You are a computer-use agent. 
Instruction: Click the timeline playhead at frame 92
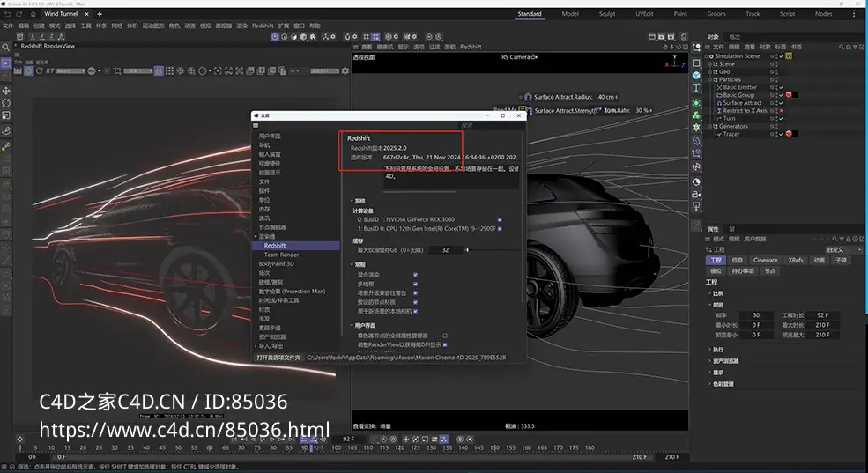(311, 447)
